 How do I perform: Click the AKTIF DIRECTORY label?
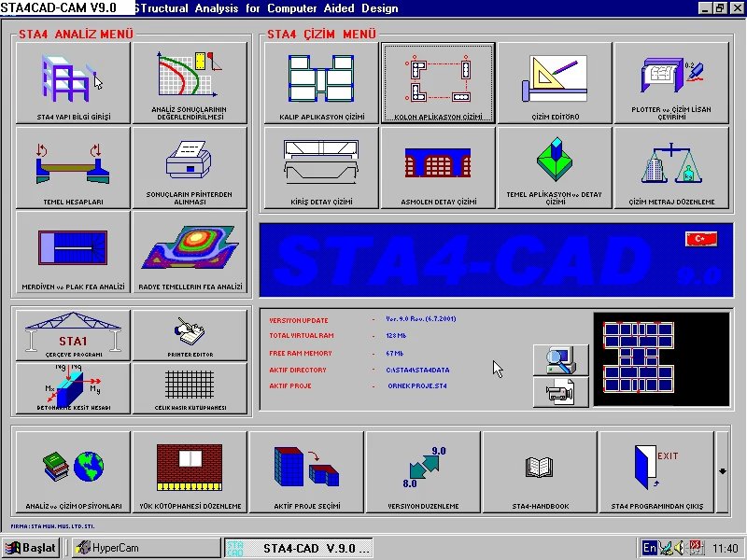[x=298, y=370]
